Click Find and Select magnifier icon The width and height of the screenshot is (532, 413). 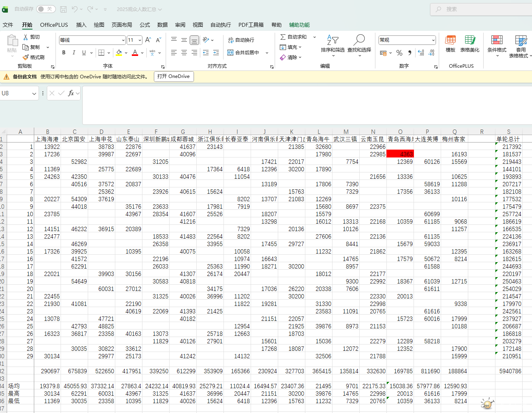359,43
